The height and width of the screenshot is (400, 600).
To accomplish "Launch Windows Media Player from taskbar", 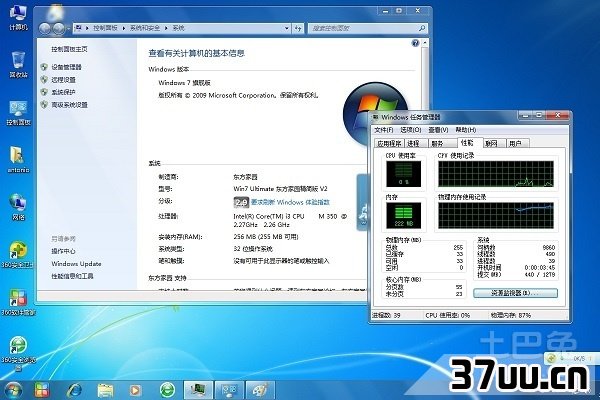I will pyautogui.click(x=135, y=390).
